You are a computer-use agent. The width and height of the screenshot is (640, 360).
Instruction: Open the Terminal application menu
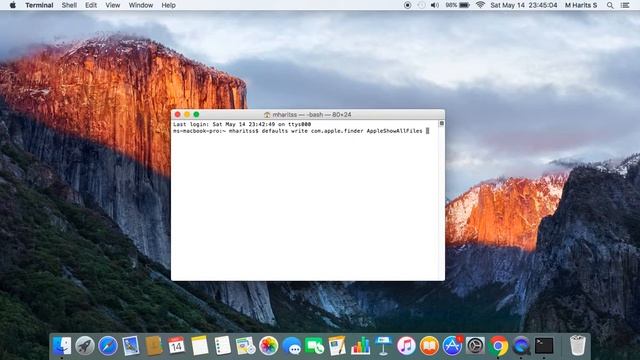[x=39, y=5]
